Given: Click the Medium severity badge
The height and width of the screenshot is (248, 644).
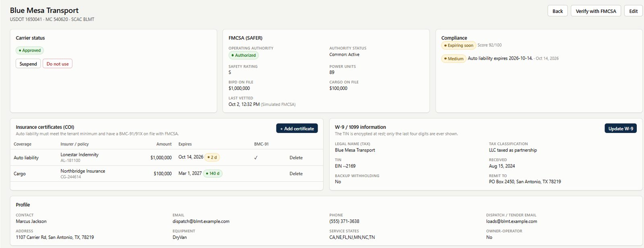Looking at the screenshot, I should click(454, 59).
